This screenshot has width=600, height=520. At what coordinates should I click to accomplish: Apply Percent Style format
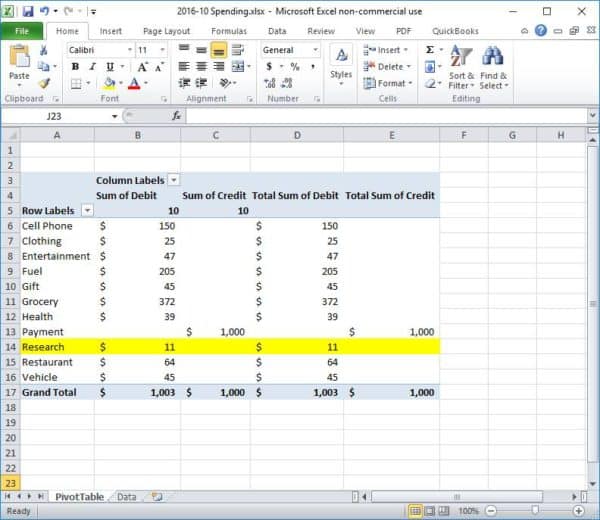tap(295, 67)
